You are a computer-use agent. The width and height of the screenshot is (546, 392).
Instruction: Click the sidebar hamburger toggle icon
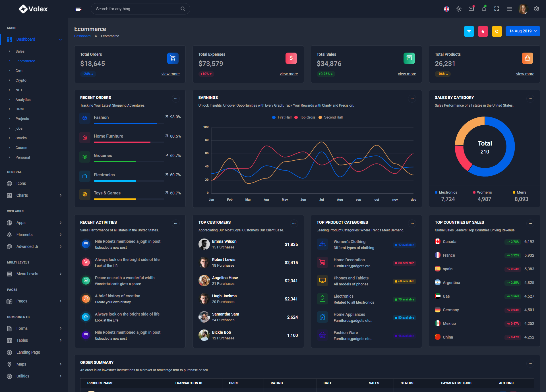pyautogui.click(x=78, y=9)
